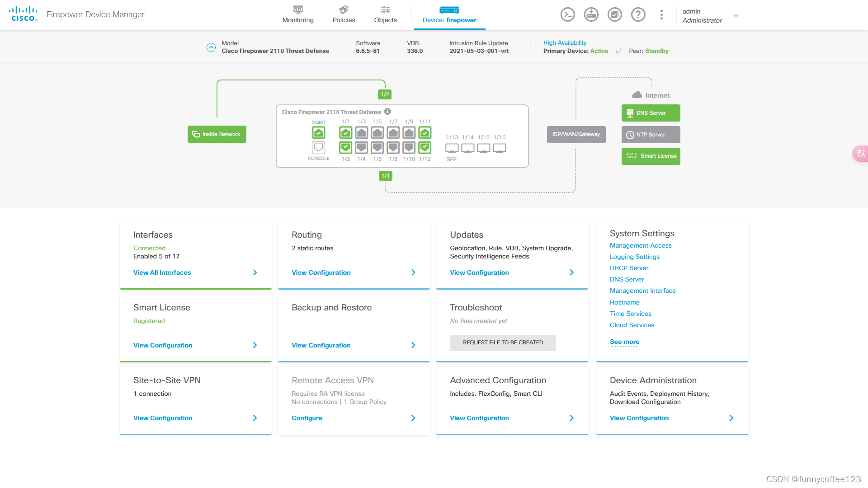Click the CONSOLE port icon
This screenshot has width=868, height=488.
(x=319, y=148)
